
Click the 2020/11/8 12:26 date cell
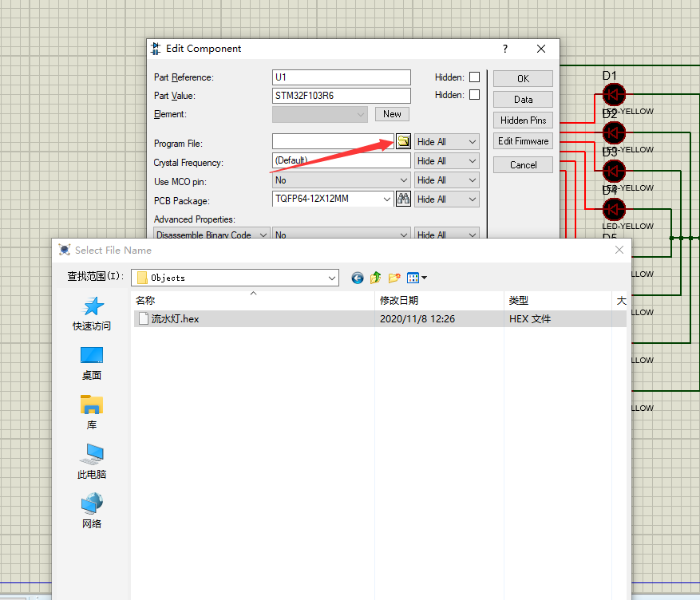417,319
